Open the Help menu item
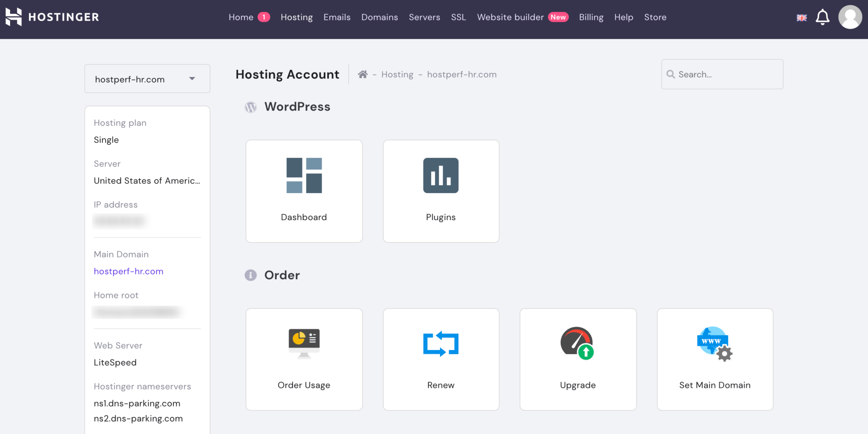Viewport: 868px width, 434px height. 624,17
